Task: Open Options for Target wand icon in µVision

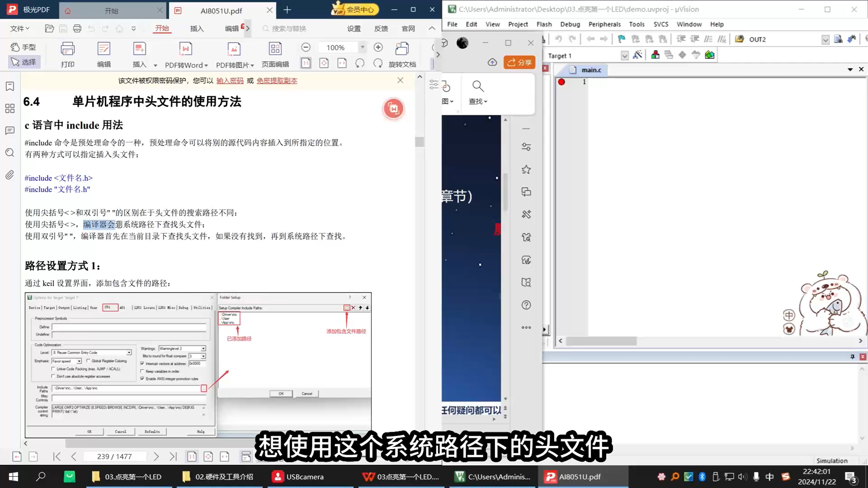Action: (x=638, y=55)
